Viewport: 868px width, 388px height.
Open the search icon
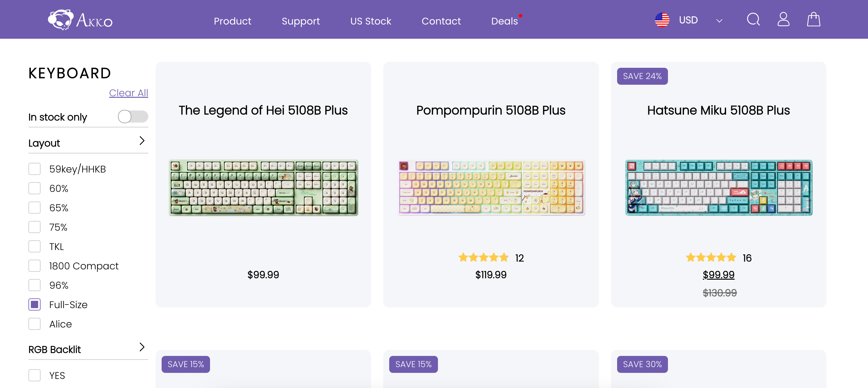click(x=753, y=20)
